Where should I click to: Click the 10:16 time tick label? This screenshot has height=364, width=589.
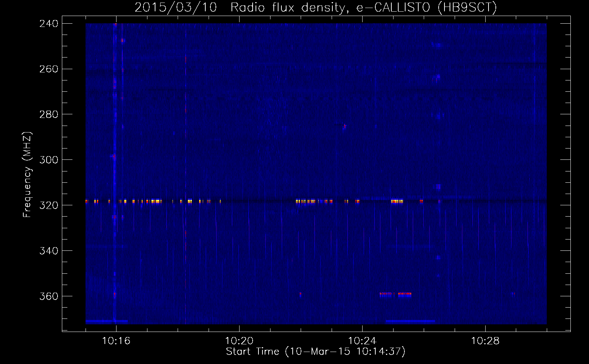click(116, 341)
